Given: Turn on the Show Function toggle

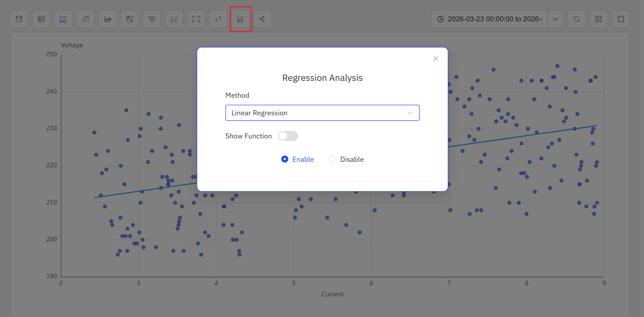Looking at the screenshot, I should pos(288,136).
